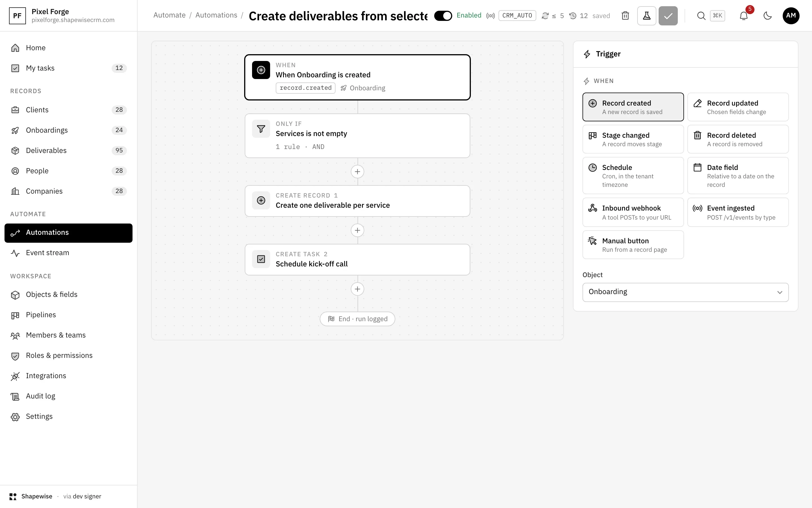Go to the Automations breadcrumb
The height and width of the screenshot is (508, 812).
click(x=216, y=15)
